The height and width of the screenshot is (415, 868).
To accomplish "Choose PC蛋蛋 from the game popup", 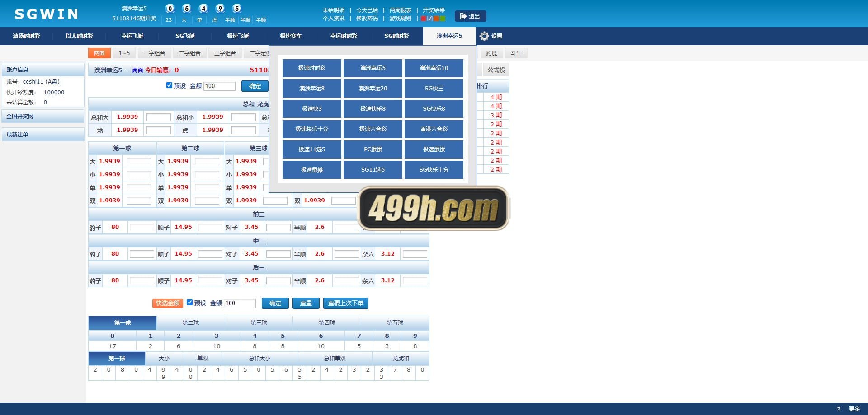I will (373, 149).
